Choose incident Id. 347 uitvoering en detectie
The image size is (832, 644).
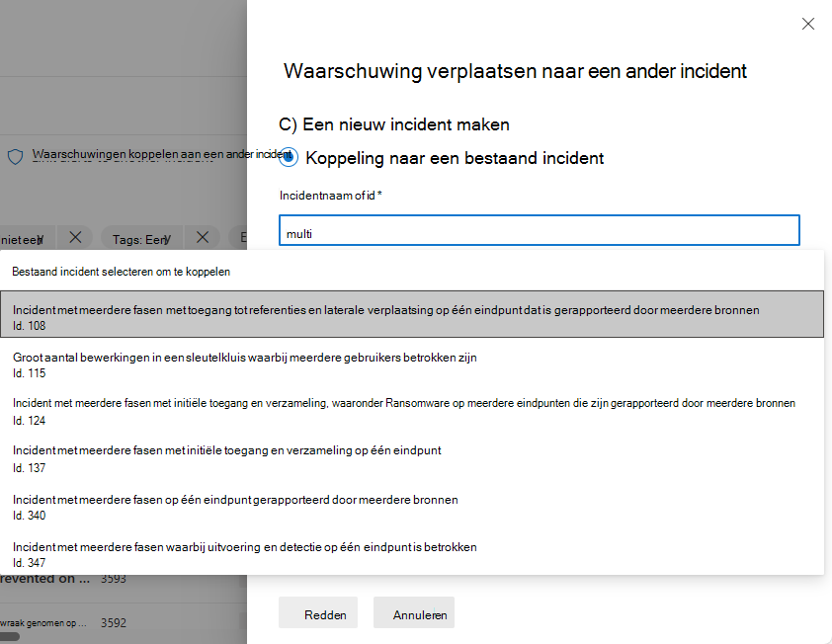pyautogui.click(x=412, y=554)
